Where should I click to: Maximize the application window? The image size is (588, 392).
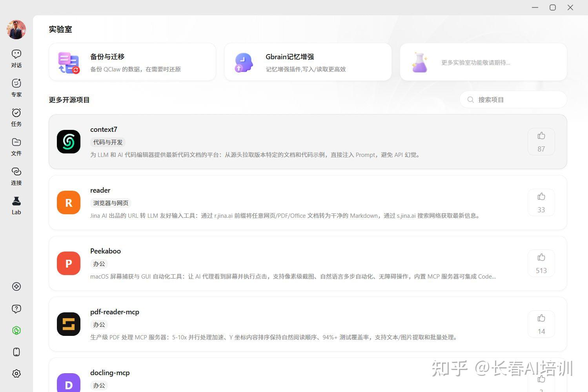[553, 7]
